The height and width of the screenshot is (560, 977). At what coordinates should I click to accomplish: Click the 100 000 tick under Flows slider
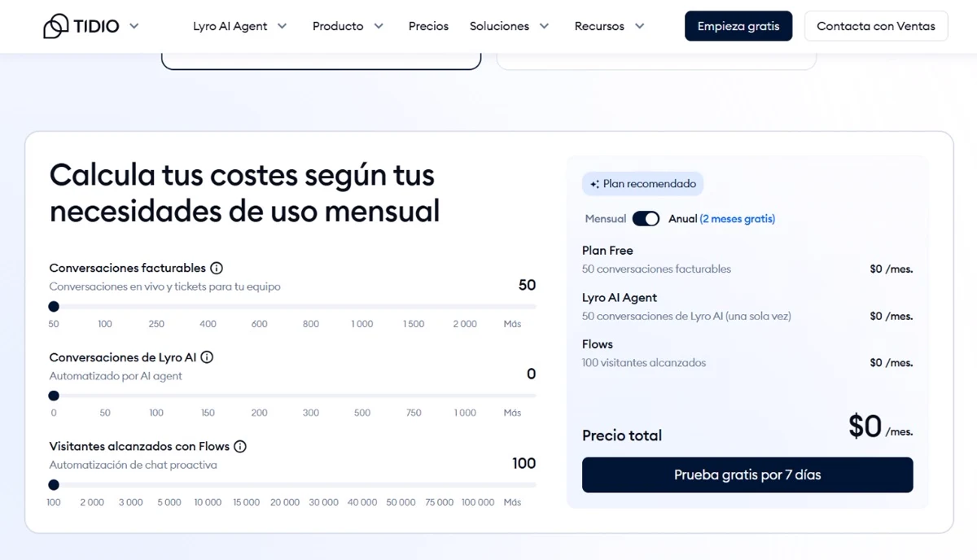tap(478, 502)
